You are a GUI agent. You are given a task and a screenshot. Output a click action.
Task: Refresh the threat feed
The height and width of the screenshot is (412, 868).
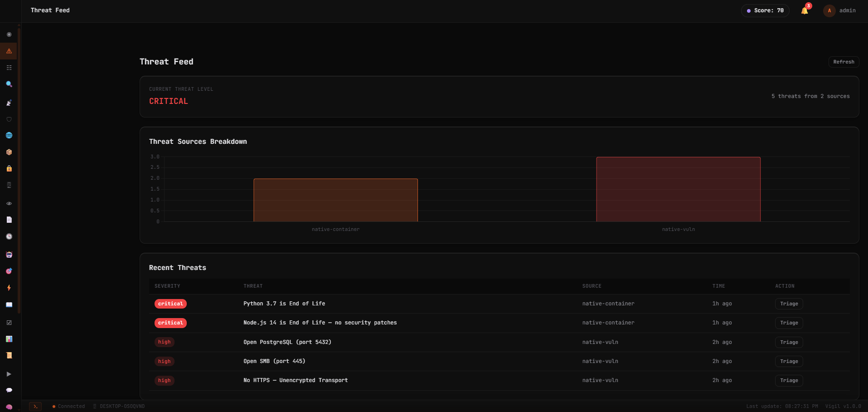(844, 62)
